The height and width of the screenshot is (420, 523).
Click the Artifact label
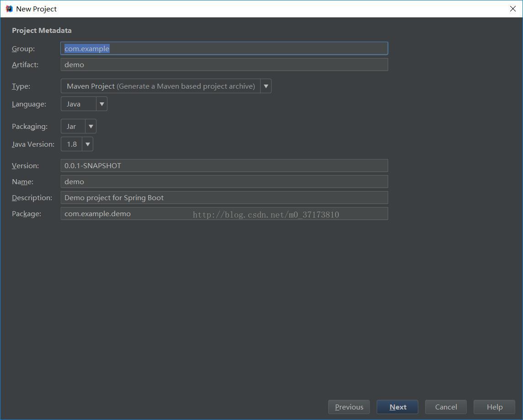tap(25, 64)
